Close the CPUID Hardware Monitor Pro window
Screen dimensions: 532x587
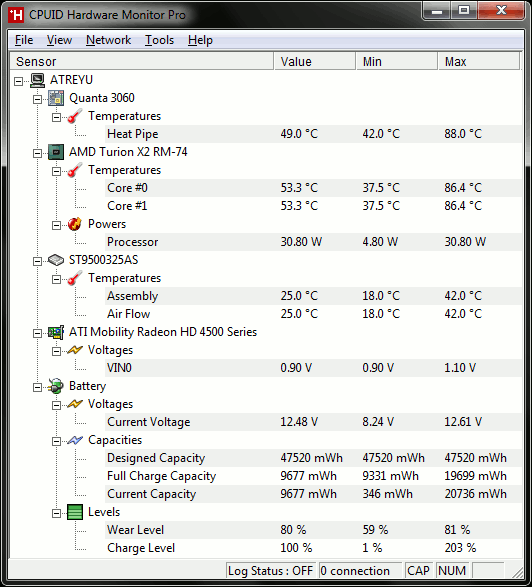[x=501, y=11]
